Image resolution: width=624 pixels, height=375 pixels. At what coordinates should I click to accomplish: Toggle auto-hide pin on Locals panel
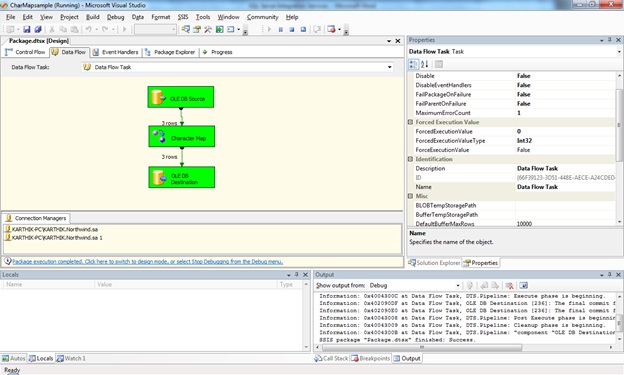(296, 275)
